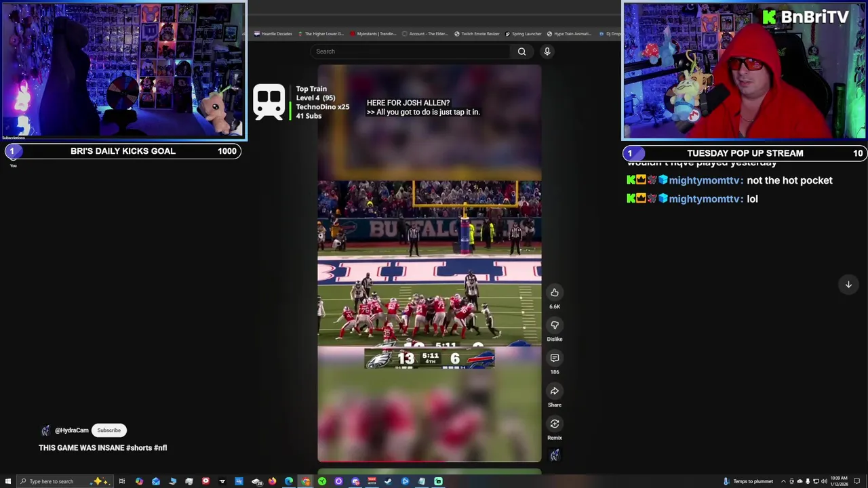The height and width of the screenshot is (488, 868).
Task: Click mightymomttv 'lol' chat message
Action: coord(752,199)
